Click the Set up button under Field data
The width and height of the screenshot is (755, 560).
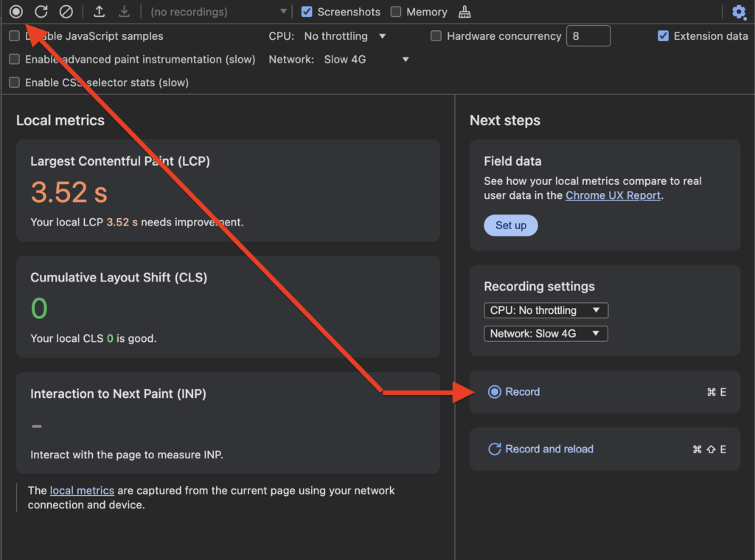point(511,225)
